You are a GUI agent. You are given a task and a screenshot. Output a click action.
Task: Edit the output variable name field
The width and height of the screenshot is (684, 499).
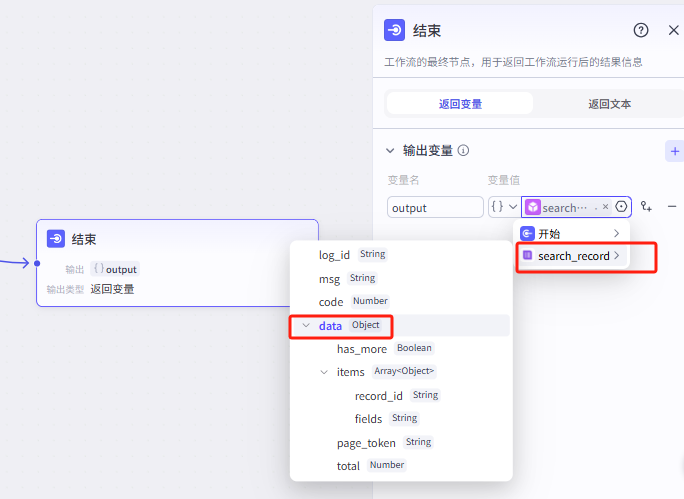click(435, 207)
